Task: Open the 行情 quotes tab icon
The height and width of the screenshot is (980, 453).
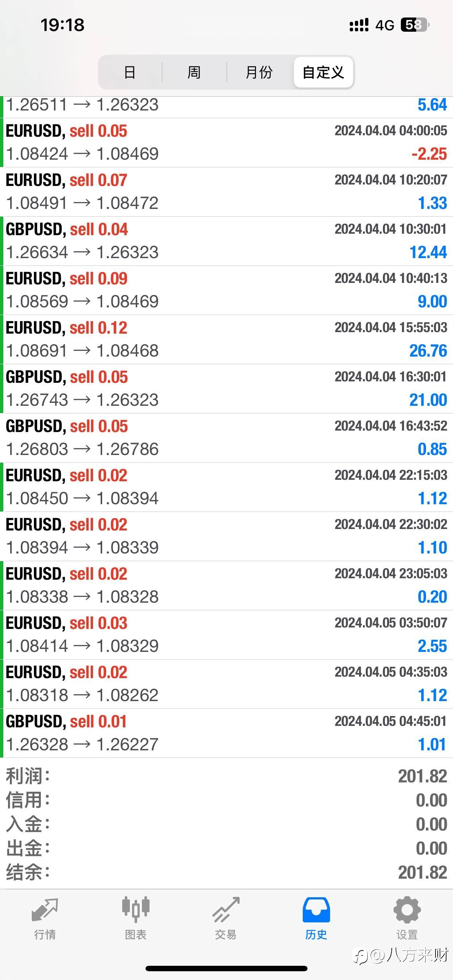Action: (45, 910)
